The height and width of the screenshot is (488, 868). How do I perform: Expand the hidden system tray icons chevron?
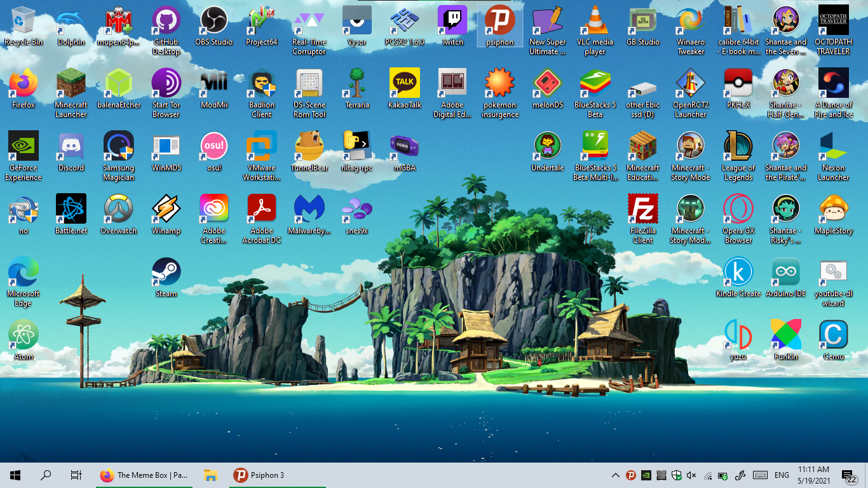615,475
